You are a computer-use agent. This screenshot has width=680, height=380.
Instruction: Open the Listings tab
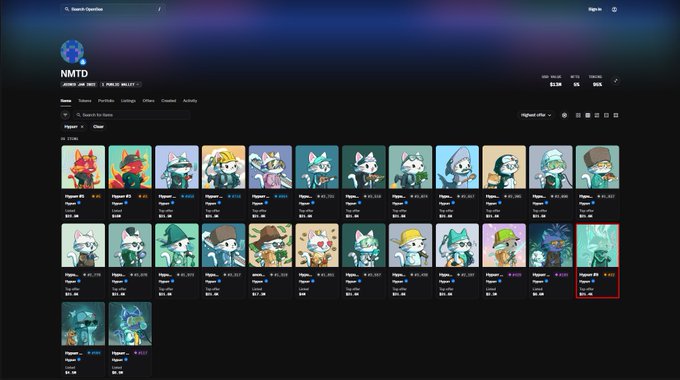[x=128, y=101]
